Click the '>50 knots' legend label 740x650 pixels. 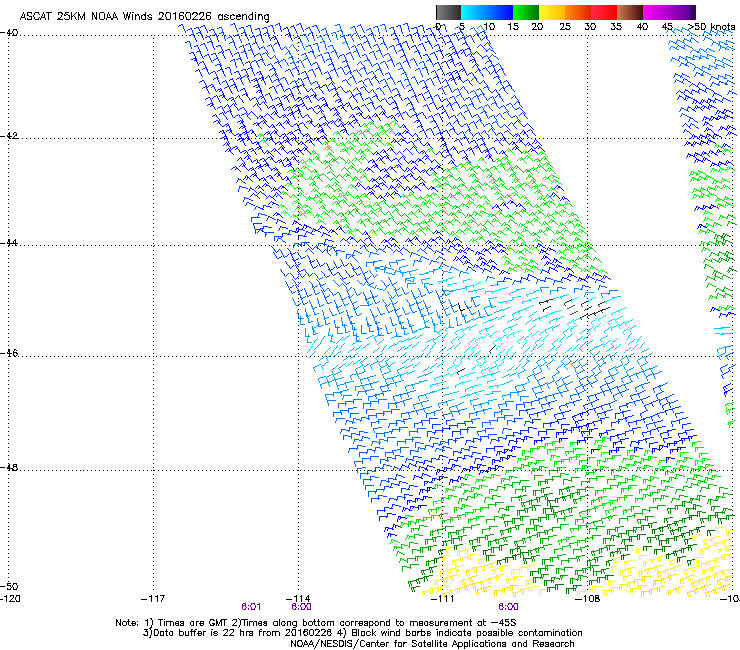pyautogui.click(x=711, y=27)
